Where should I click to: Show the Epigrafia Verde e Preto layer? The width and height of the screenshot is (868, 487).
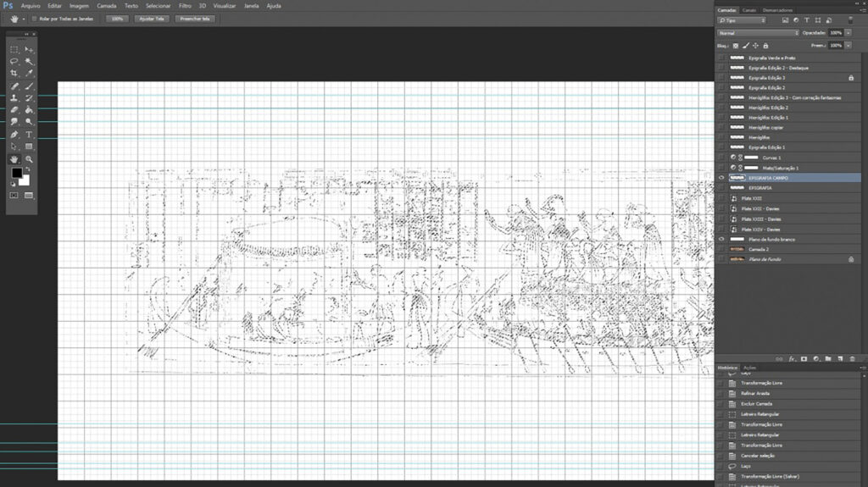click(x=721, y=58)
